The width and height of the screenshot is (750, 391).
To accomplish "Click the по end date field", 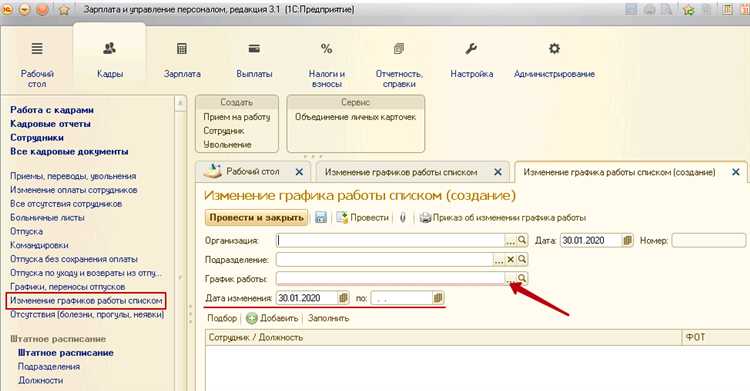I will (401, 298).
